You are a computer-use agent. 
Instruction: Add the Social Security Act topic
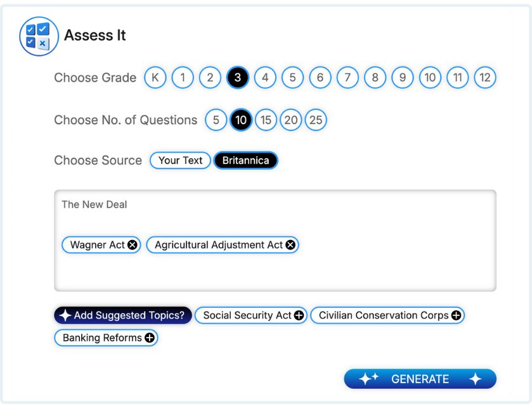pyautogui.click(x=299, y=315)
